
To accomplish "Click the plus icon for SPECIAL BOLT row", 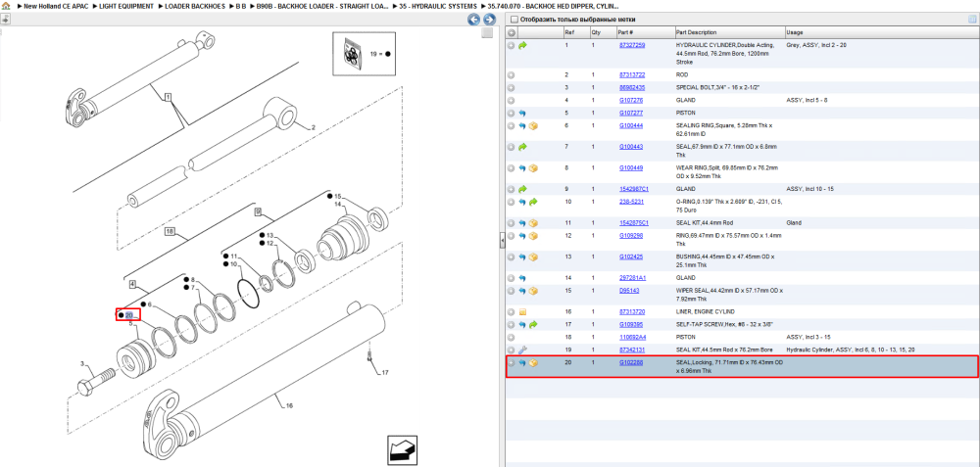I will pos(511,87).
